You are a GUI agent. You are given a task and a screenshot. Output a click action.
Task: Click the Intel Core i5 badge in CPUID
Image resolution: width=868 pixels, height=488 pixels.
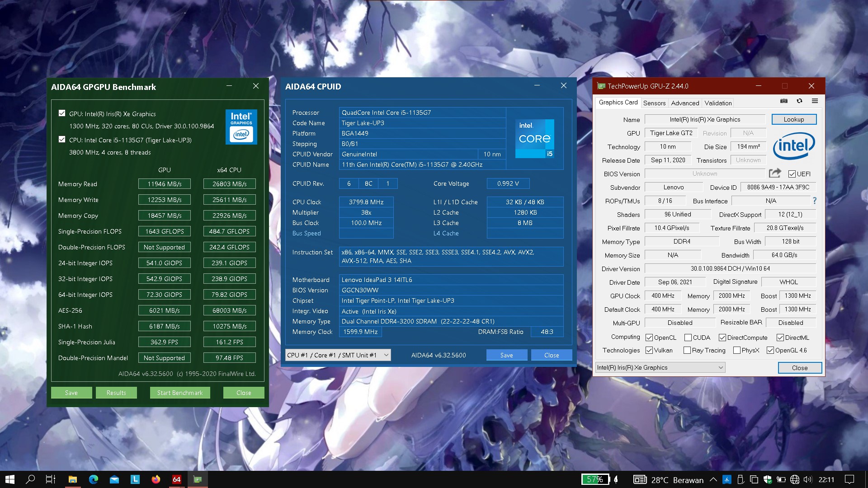tap(535, 138)
